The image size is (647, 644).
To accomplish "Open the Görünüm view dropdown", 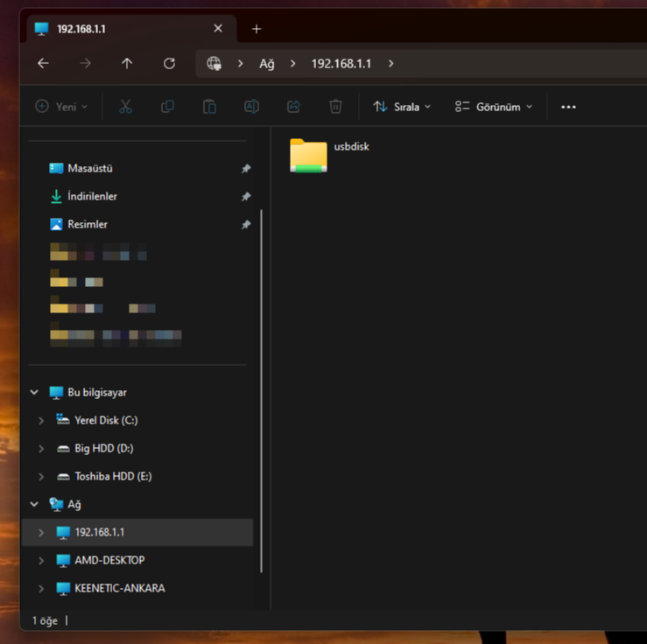I will point(494,107).
